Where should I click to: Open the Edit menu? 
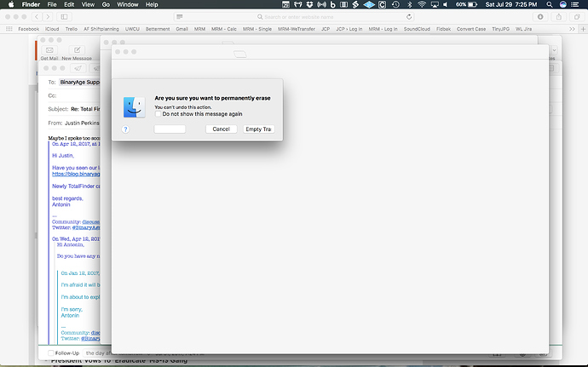(69, 4)
